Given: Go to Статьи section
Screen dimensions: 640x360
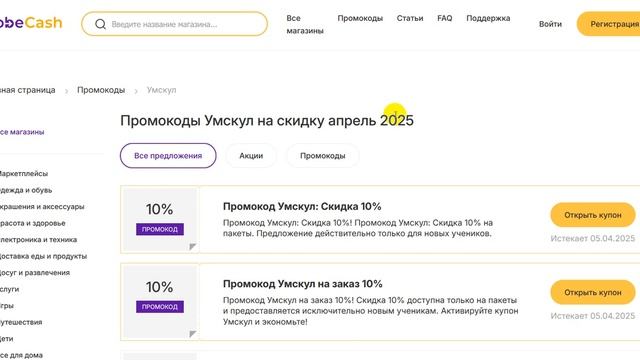Looking at the screenshot, I should (410, 18).
